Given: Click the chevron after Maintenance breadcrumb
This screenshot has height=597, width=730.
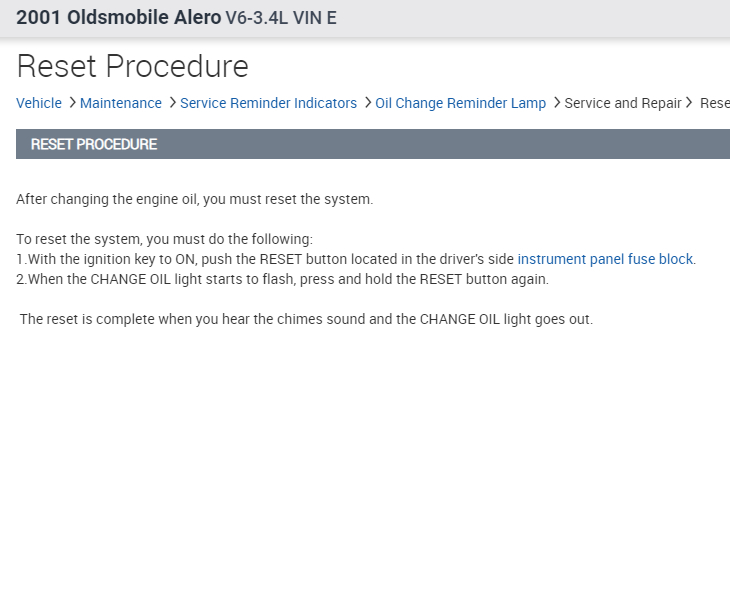Looking at the screenshot, I should click(x=172, y=103).
